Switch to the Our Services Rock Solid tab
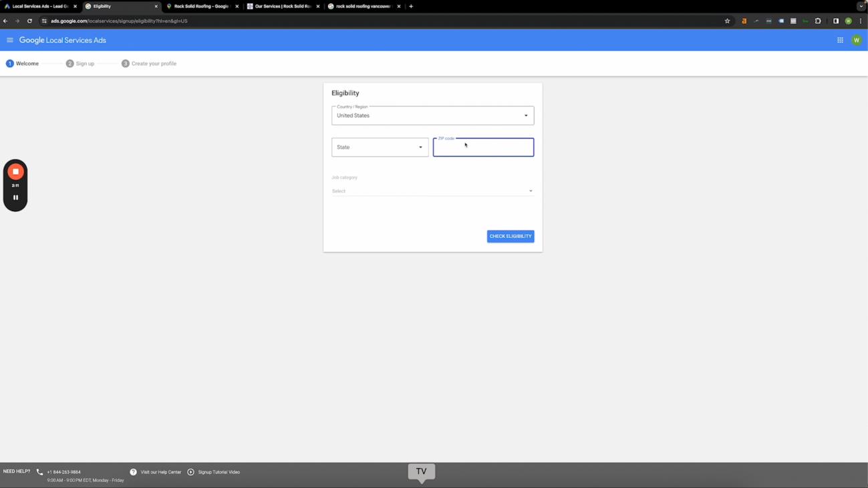Screen dimensions: 868x488 pos(283,6)
